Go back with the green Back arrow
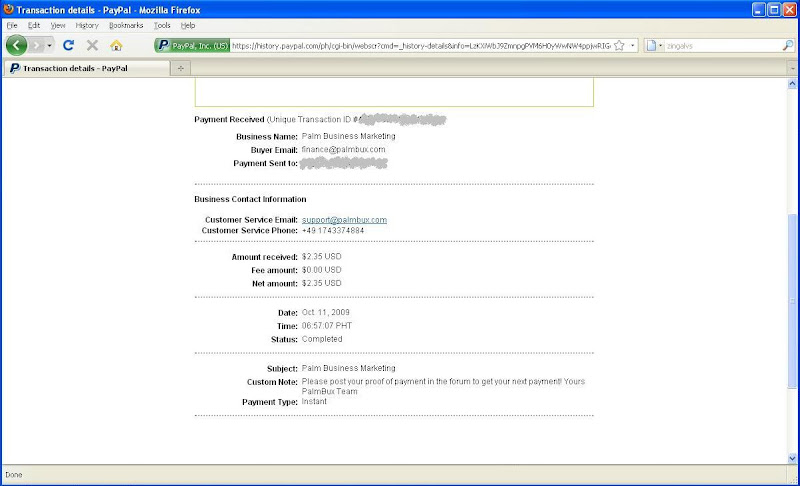800x486 pixels. tap(16, 45)
